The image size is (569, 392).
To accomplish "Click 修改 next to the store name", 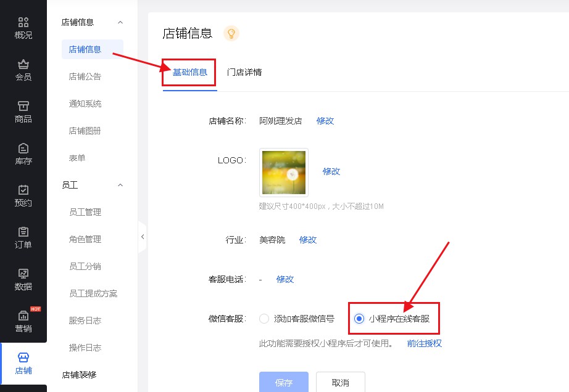I will click(x=325, y=121).
